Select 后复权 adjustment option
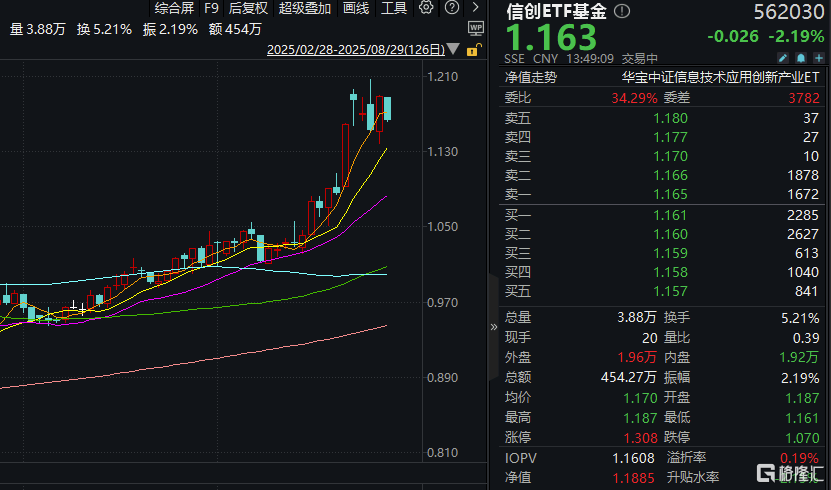This screenshot has width=831, height=490. [x=248, y=8]
